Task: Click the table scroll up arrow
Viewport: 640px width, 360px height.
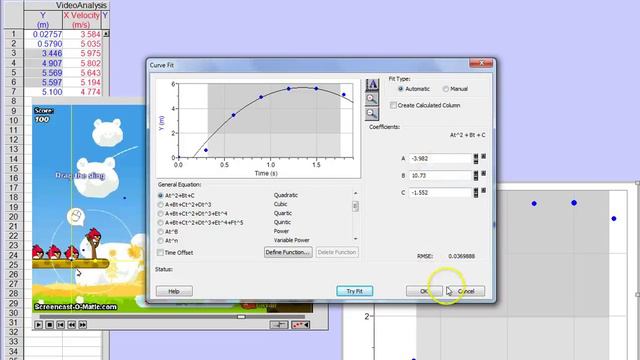Action: pos(106,34)
